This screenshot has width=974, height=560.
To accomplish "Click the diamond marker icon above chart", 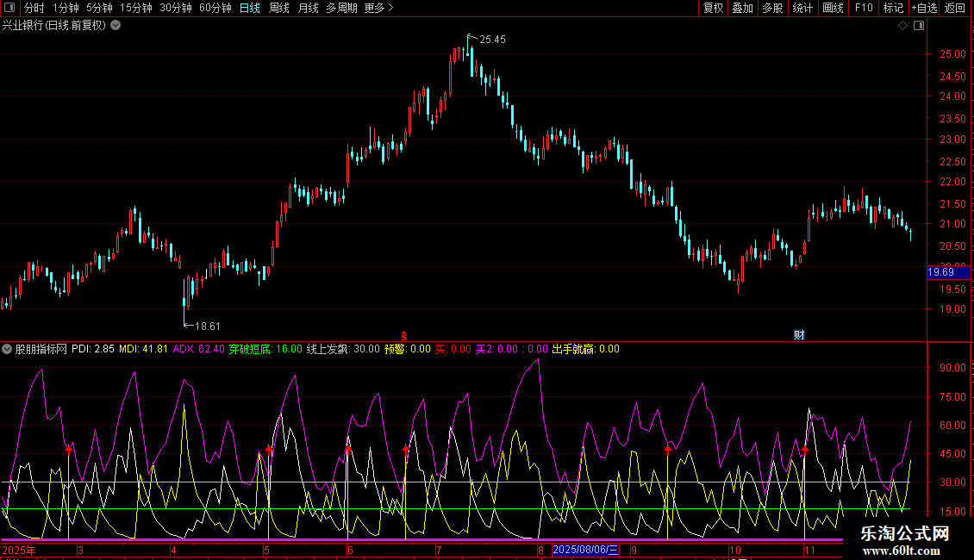I will [902, 26].
